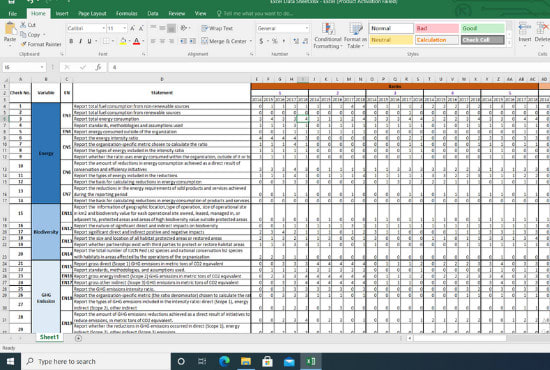Apply the yellow fill color bucket
Viewport: 550px width, 370px height.
pos(123,41)
